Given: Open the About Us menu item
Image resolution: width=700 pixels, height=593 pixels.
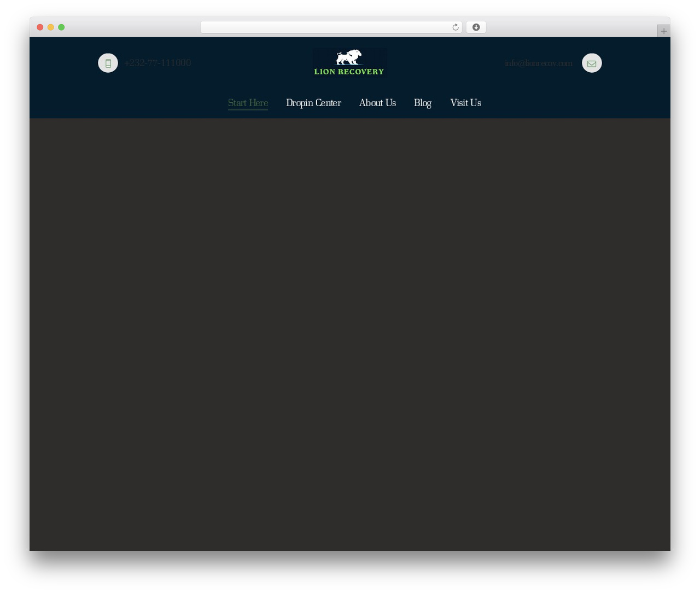Looking at the screenshot, I should [377, 103].
